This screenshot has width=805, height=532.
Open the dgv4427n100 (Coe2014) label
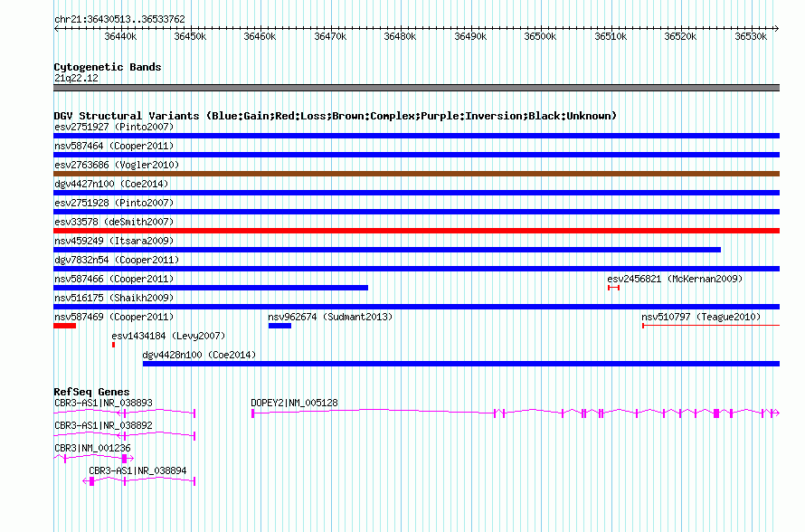[111, 184]
